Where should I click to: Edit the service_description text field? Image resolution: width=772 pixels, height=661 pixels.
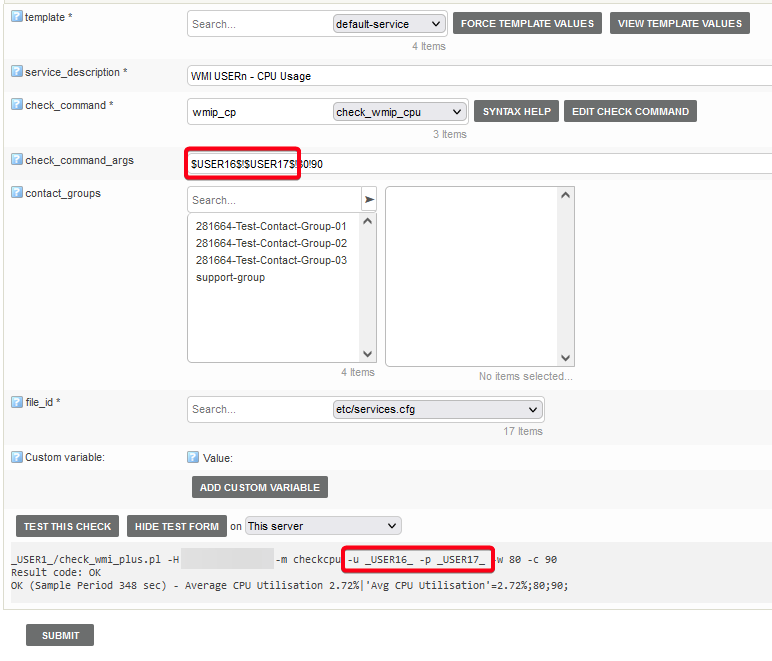point(480,76)
